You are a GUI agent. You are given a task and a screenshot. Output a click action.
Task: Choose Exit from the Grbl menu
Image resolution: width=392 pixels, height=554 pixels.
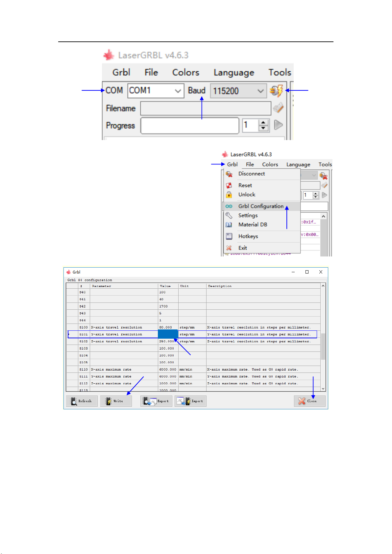[262, 248]
